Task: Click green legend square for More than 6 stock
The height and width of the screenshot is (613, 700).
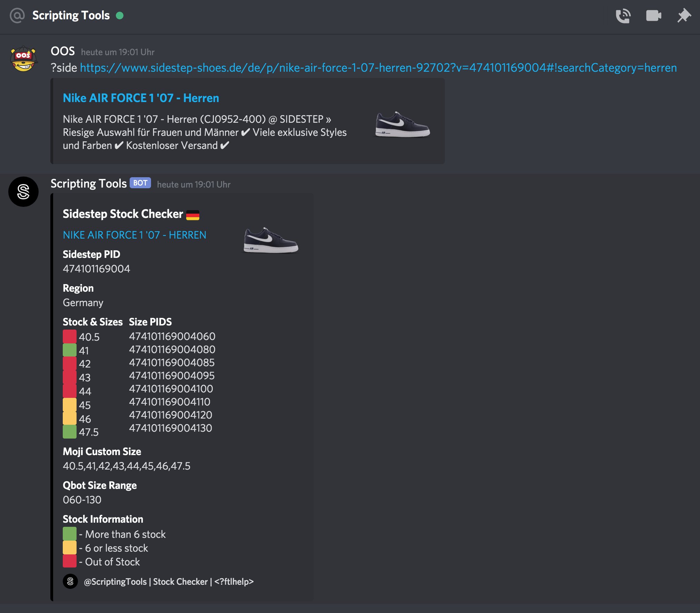Action: coord(70,534)
